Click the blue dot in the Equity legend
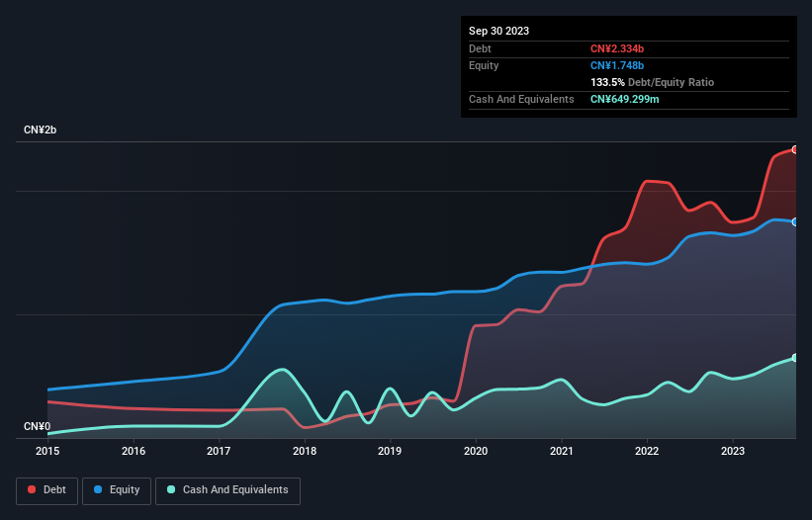The height and width of the screenshot is (520, 812). click(x=99, y=489)
